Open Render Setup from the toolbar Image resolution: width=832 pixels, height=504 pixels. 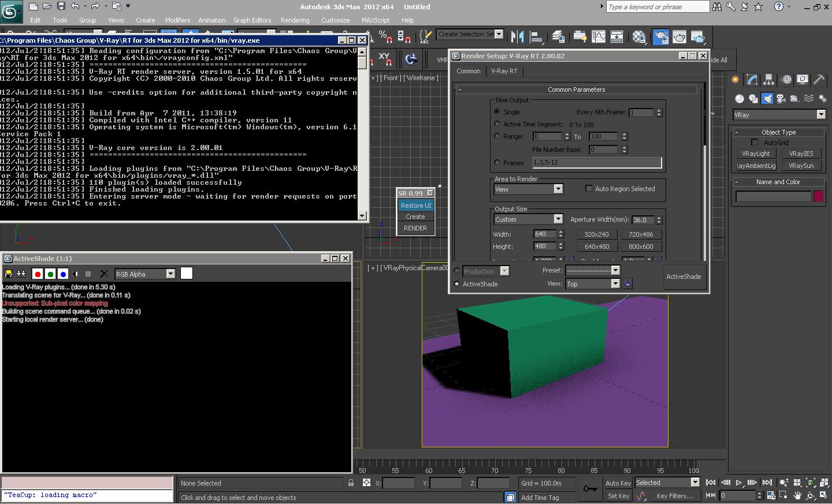pyautogui.click(x=660, y=37)
